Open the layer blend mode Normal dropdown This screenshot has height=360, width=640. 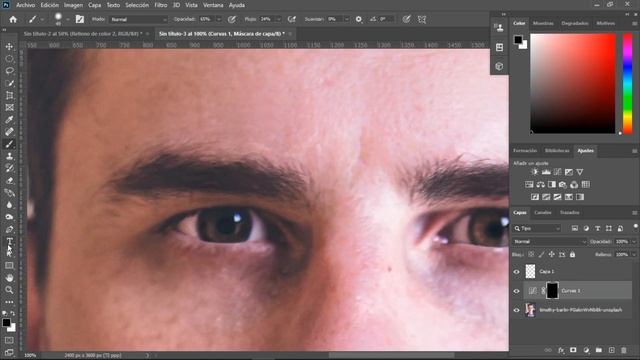pos(549,242)
